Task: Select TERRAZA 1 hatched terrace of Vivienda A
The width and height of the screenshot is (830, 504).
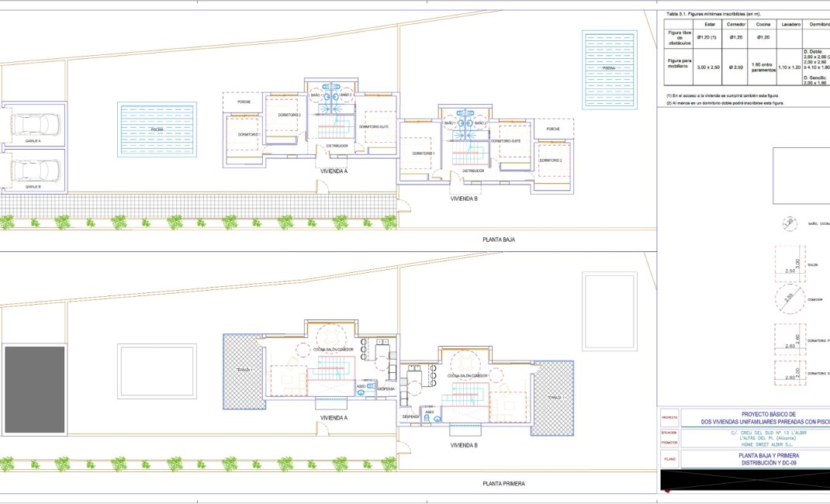Action: 244,371
